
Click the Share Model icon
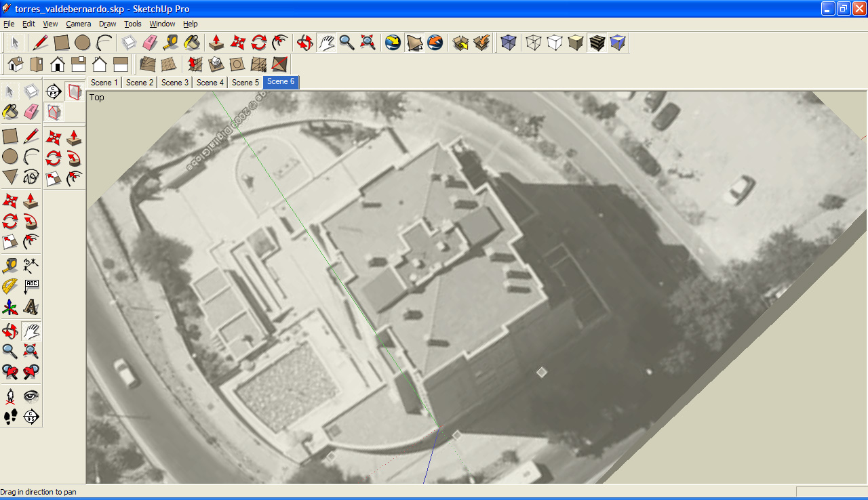(481, 43)
